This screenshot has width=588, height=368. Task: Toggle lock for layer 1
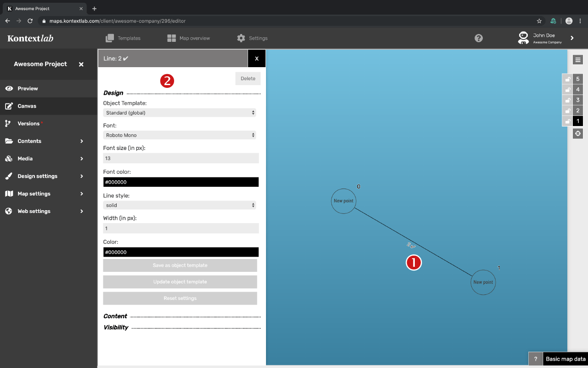[x=567, y=121]
